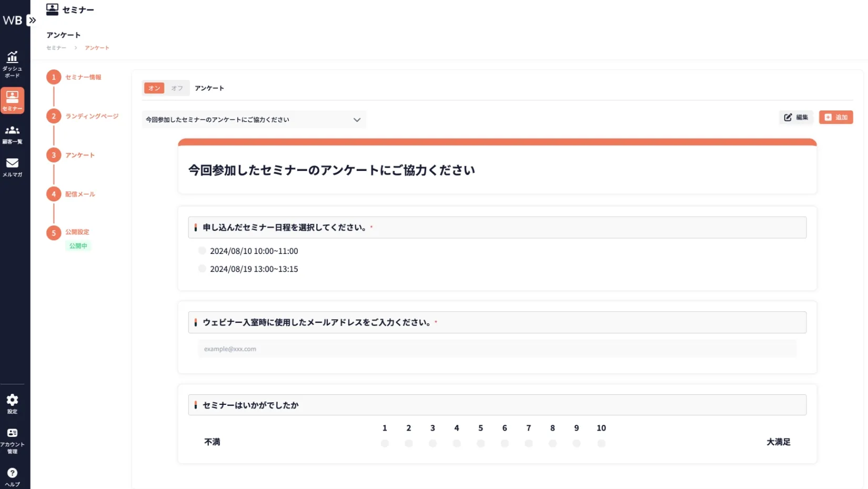Click the 公開中 status badge
This screenshot has height=489, width=868.
[78, 246]
